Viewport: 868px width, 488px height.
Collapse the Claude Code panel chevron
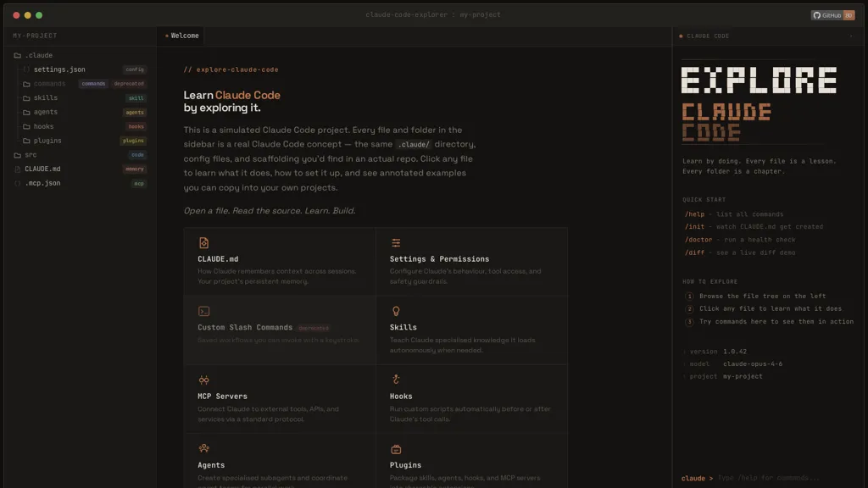click(x=851, y=36)
